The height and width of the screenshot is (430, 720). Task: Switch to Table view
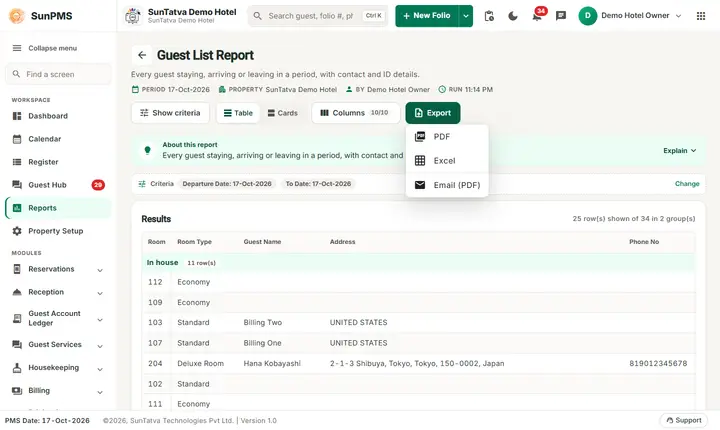click(x=238, y=113)
